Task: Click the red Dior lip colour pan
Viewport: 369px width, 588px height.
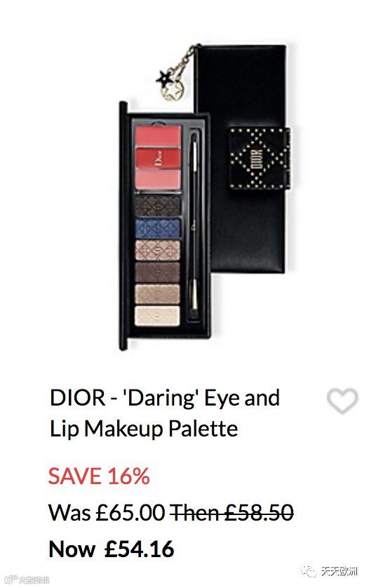Action: (x=158, y=159)
